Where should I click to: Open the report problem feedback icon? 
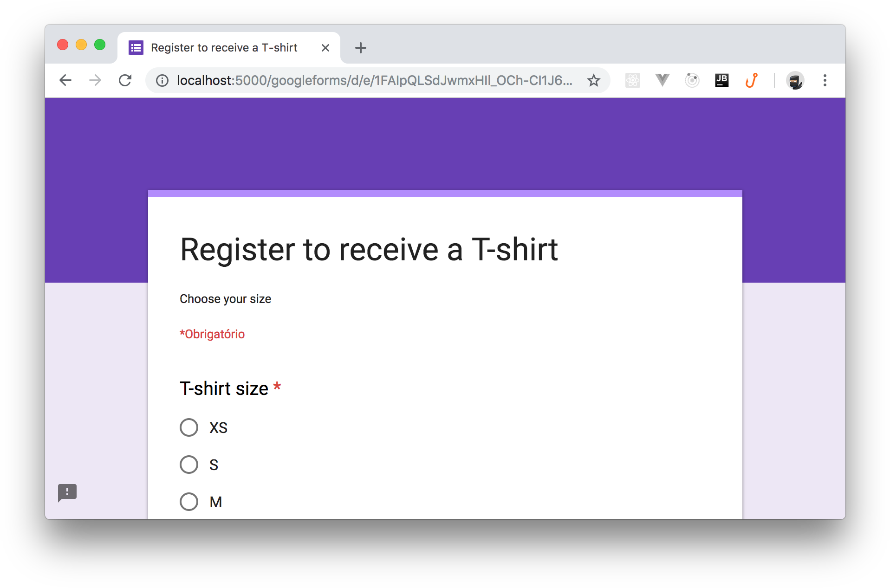click(x=67, y=492)
